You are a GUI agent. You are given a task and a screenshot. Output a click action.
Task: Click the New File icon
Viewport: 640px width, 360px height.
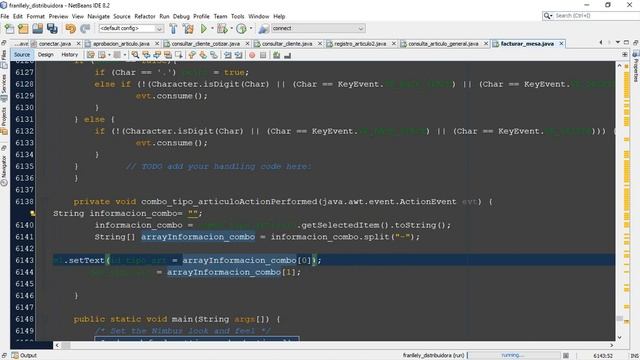pos(9,29)
